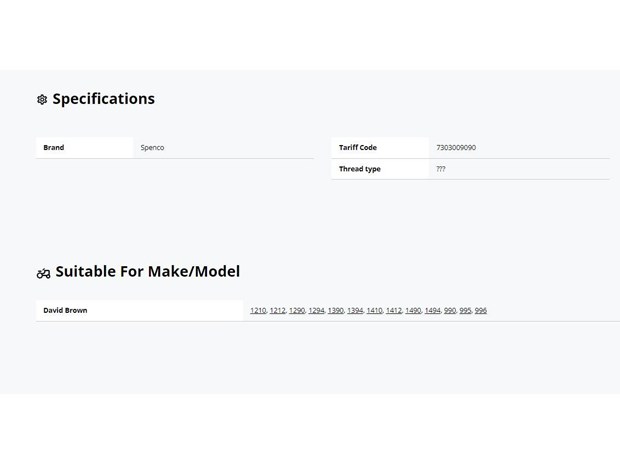
Task: Open the 1412 model link
Action: point(393,310)
